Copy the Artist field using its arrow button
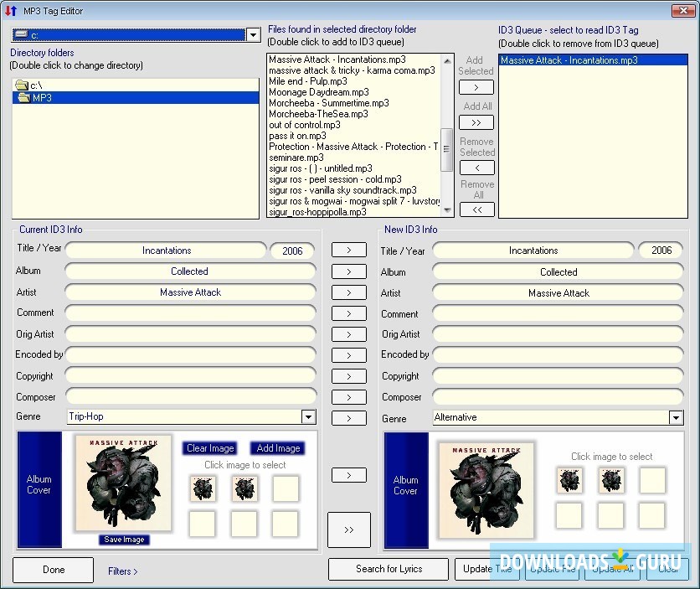This screenshot has width=700, height=589. (349, 292)
